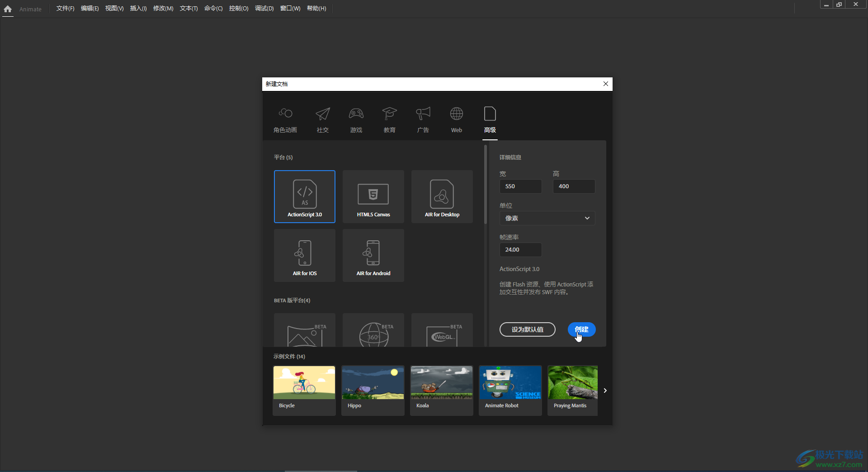Select the 社交 paper plane category
The image size is (868, 472).
(x=323, y=120)
